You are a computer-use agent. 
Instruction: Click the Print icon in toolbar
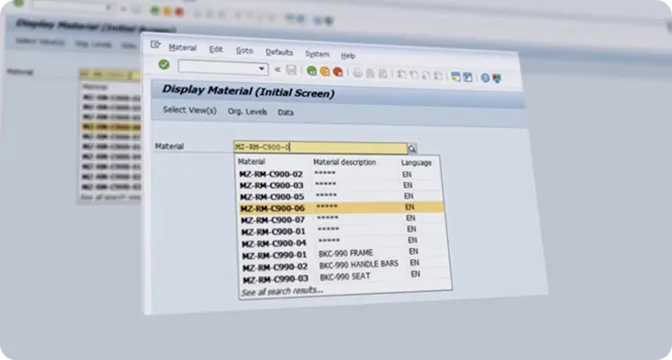click(357, 73)
